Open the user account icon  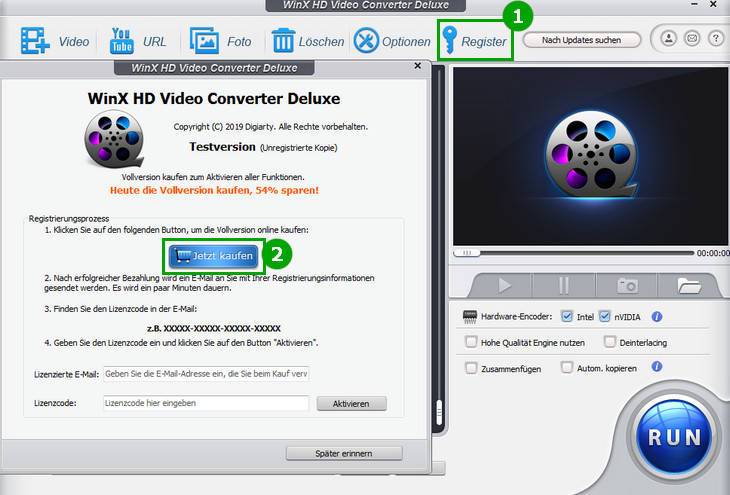(x=667, y=39)
